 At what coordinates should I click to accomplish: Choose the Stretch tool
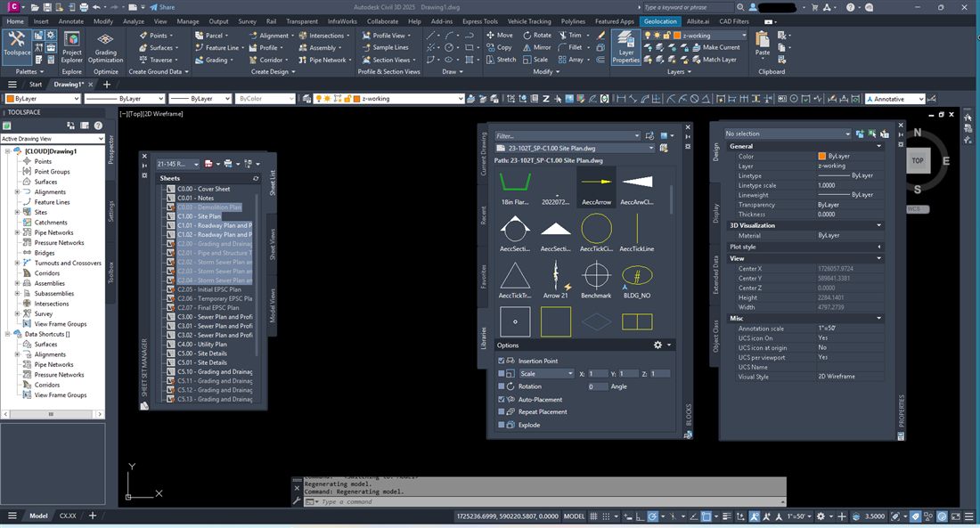(x=502, y=60)
